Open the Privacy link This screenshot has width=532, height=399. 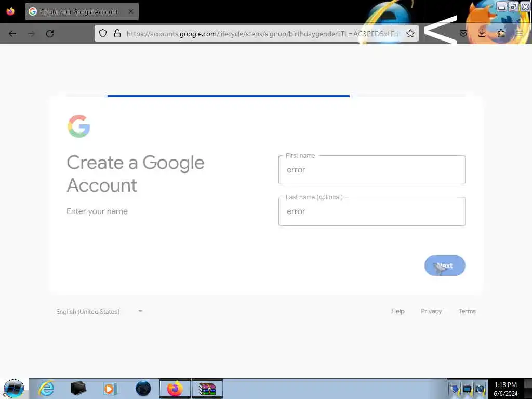click(x=431, y=311)
